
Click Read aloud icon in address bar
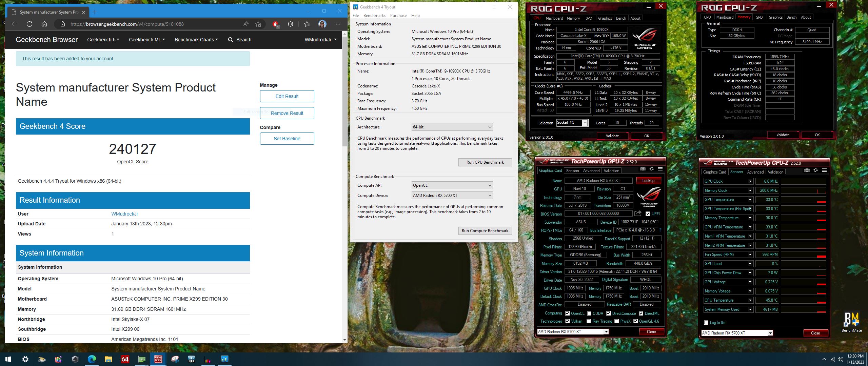(246, 24)
